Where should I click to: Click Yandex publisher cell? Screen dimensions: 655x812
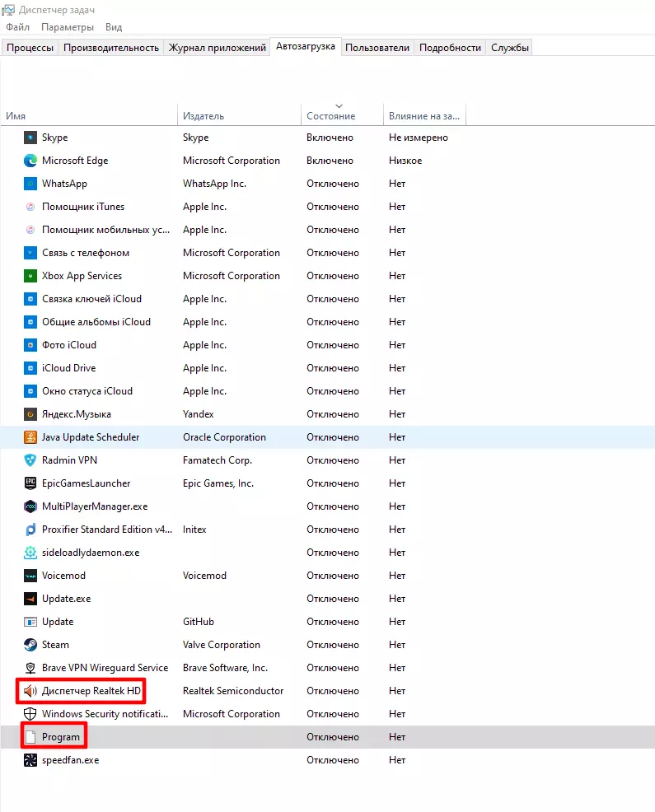point(198,414)
